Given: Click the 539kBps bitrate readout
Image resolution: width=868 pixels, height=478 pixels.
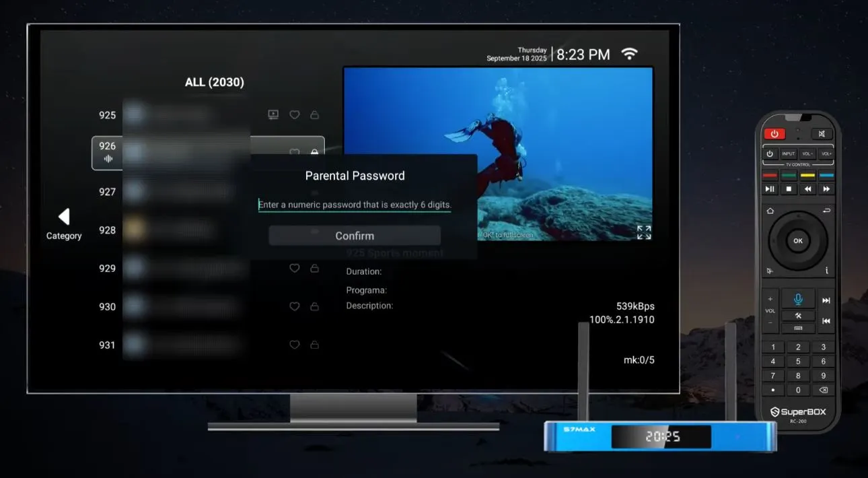Looking at the screenshot, I should coord(635,306).
